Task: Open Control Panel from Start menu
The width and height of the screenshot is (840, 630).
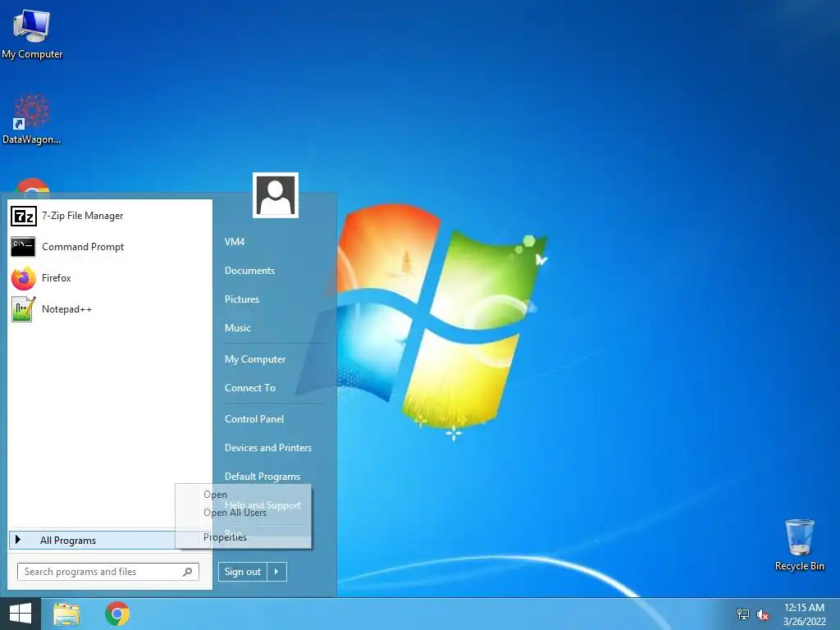Action: click(254, 419)
